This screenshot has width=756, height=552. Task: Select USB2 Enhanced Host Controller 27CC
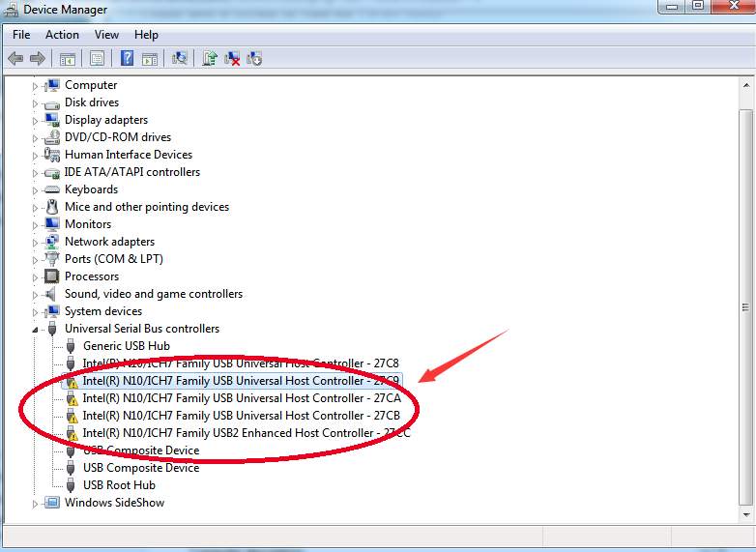[x=246, y=433]
